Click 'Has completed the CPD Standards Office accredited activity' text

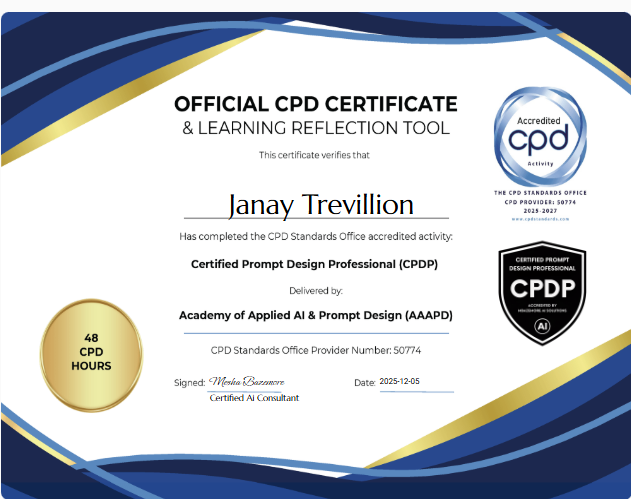pos(316,236)
